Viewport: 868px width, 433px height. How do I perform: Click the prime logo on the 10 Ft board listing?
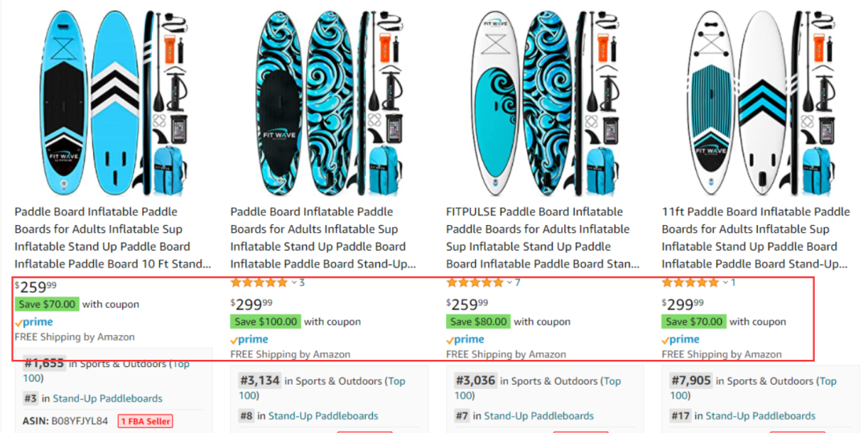(x=34, y=322)
